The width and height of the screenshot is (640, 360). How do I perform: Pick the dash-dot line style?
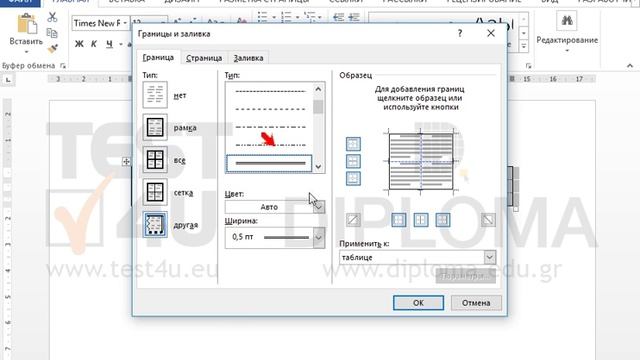[x=270, y=127]
